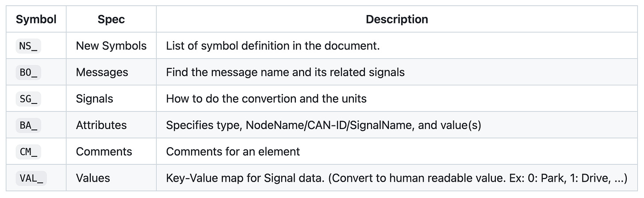Click the NodeName/CAN-ID/SignalName description text
The width and height of the screenshot is (644, 198).
pos(323,125)
